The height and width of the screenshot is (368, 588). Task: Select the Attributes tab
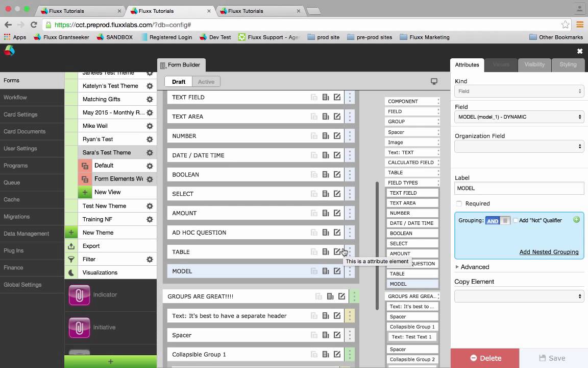pos(467,64)
